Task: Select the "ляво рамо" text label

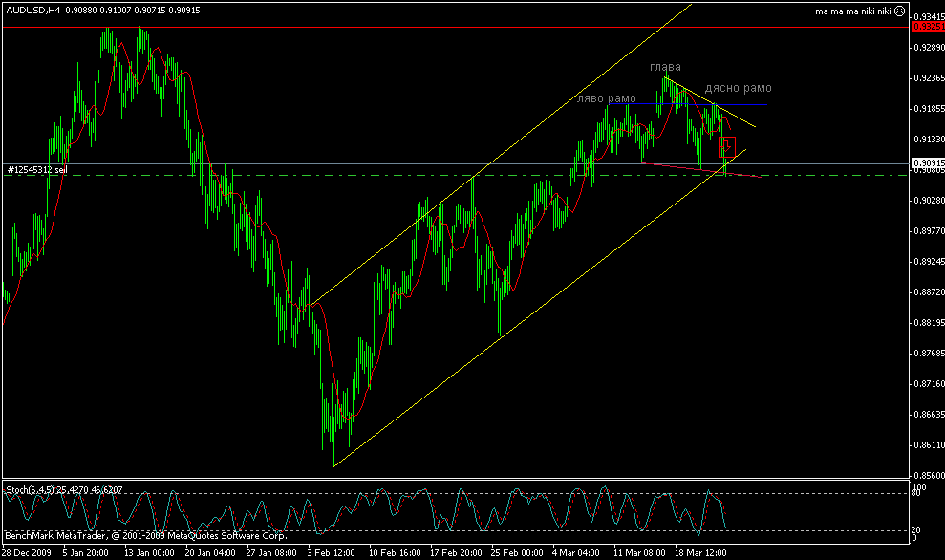Action: coord(607,98)
